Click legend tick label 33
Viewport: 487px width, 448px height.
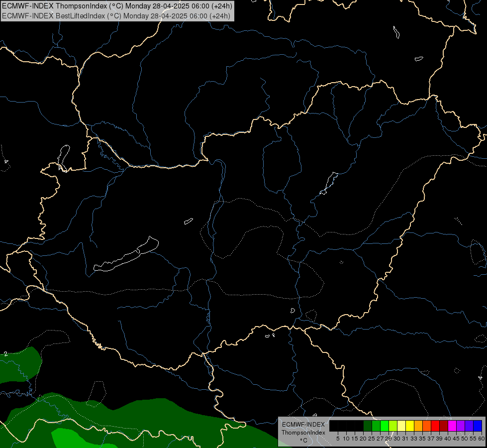(x=414, y=439)
